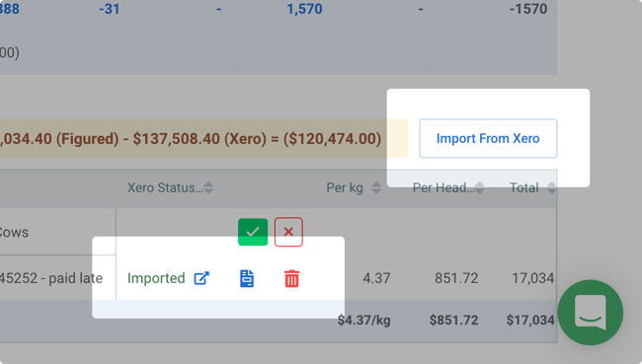Confirm with the green checkmark button
The image size is (642, 364).
253,232
